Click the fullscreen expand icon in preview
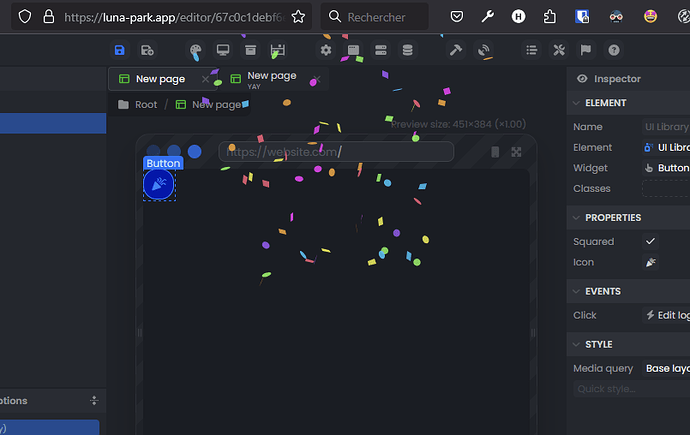This screenshot has height=435, width=690. tap(517, 152)
